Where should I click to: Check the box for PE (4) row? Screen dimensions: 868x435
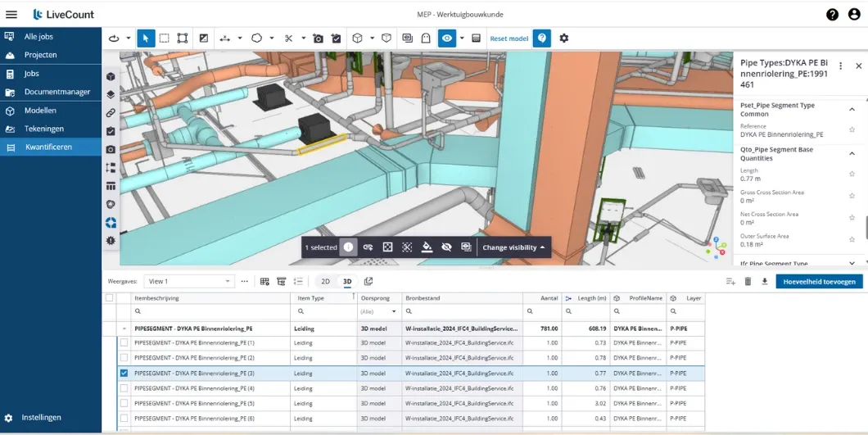(x=124, y=388)
